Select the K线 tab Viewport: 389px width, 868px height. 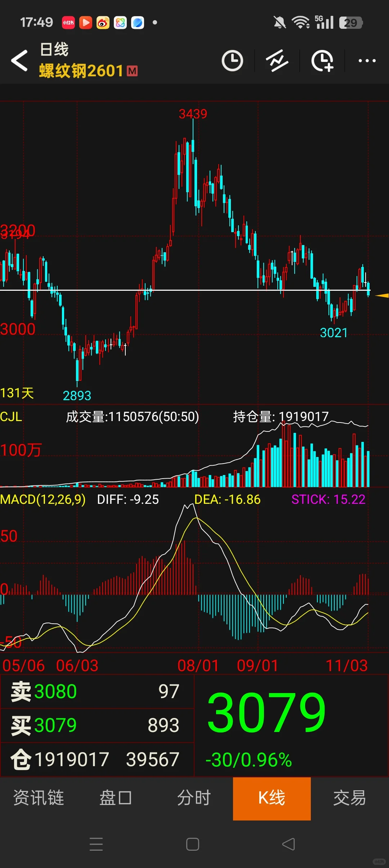(272, 799)
